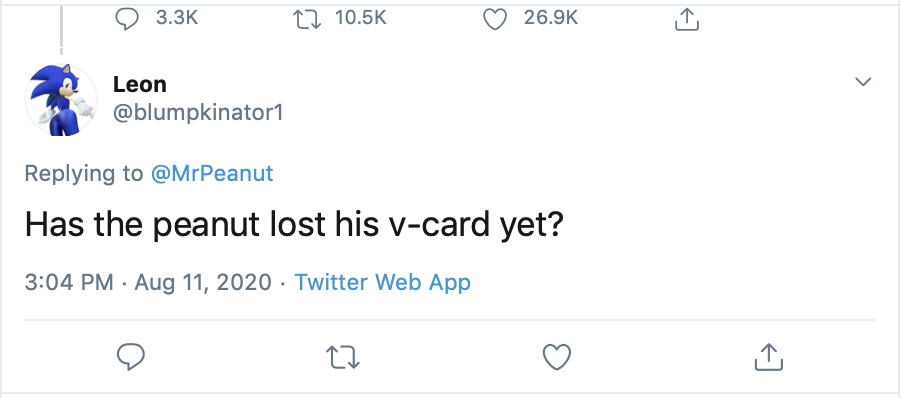Click the Twitter Web App source link

point(383,282)
